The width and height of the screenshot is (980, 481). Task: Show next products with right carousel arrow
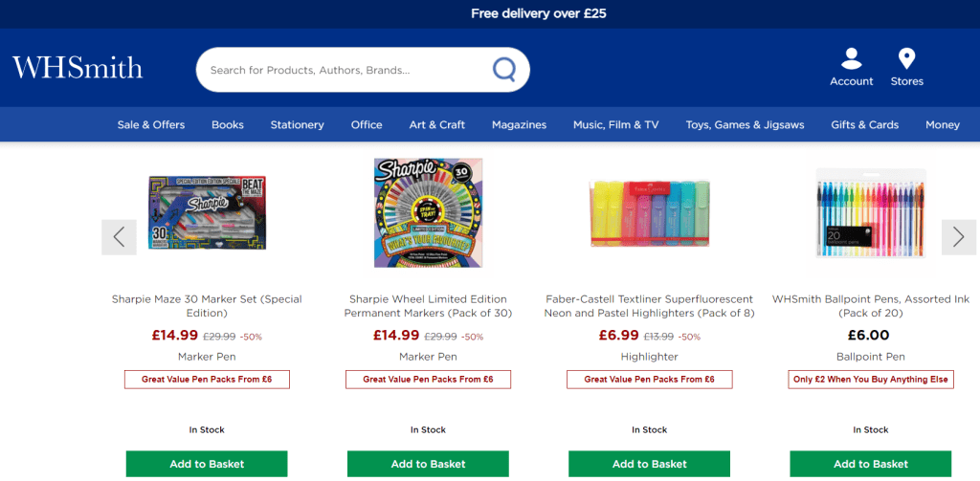coord(958,237)
